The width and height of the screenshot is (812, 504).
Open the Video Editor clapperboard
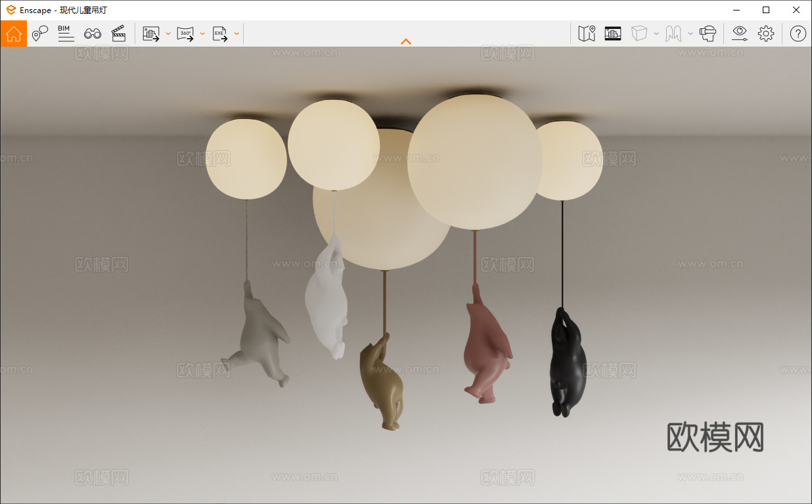(119, 34)
